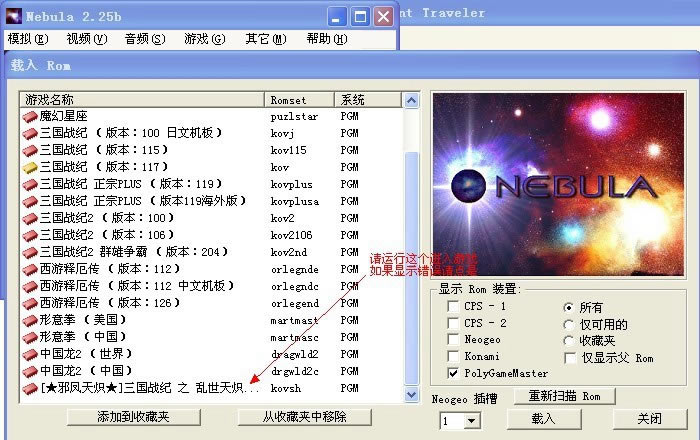Open the Neogeo 插槽 dropdown
This screenshot has height=440, width=700.
[474, 421]
